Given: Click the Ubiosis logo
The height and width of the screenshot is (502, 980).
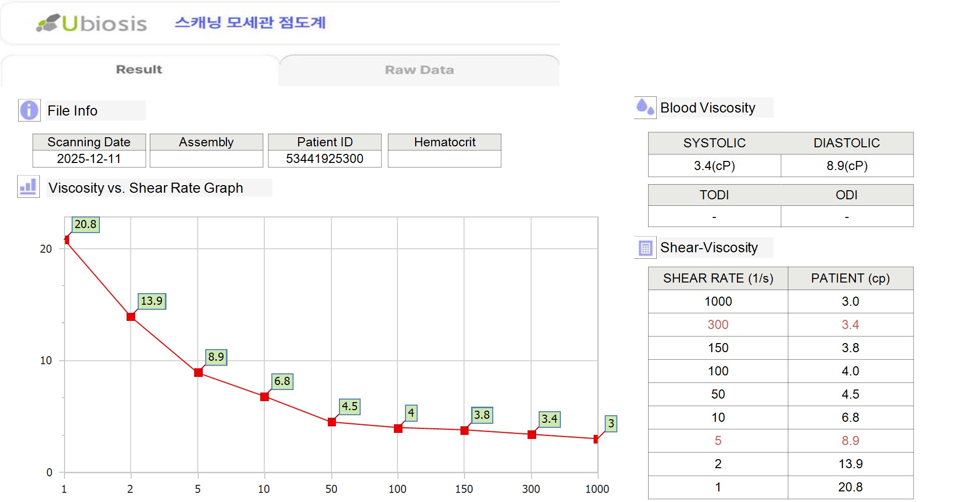Looking at the screenshot, I should point(92,23).
